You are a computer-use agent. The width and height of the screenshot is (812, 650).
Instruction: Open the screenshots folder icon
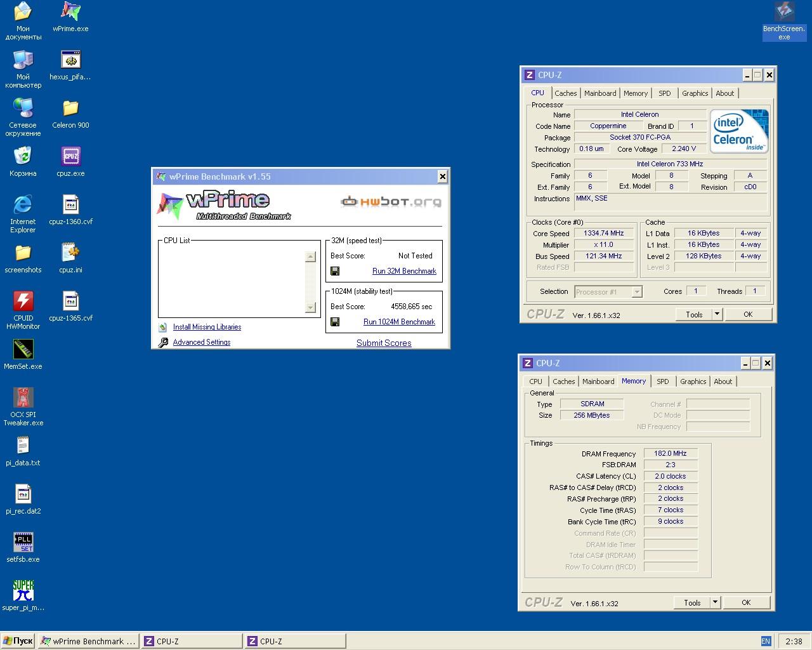[23, 258]
